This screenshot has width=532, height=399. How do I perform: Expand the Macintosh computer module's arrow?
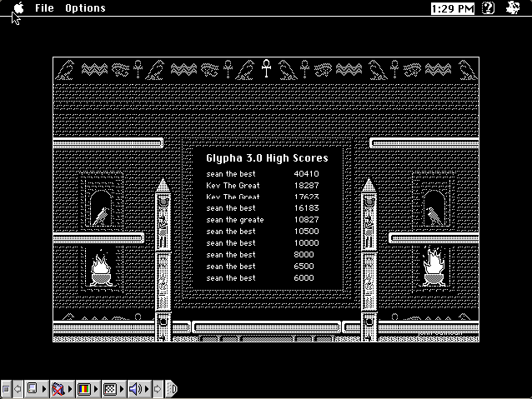pyautogui.click(x=43, y=389)
